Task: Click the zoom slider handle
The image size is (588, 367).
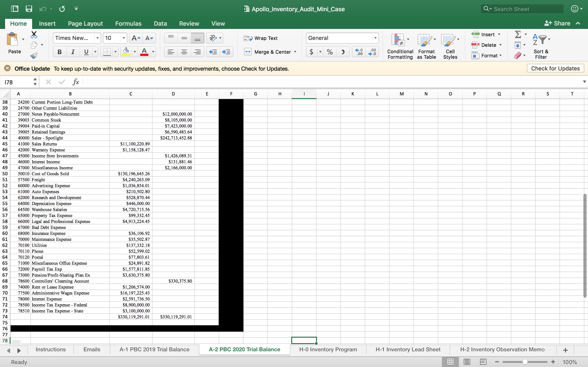Action: (525, 362)
